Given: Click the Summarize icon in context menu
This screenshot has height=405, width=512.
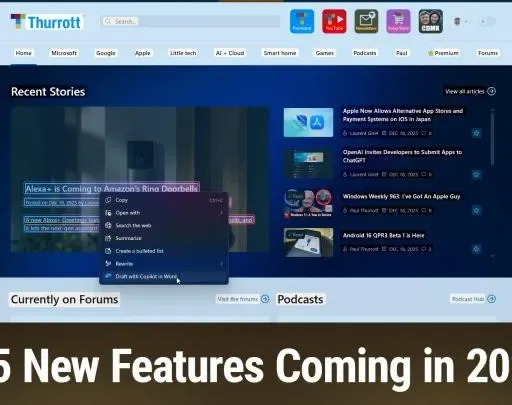Looking at the screenshot, I should pos(108,238).
